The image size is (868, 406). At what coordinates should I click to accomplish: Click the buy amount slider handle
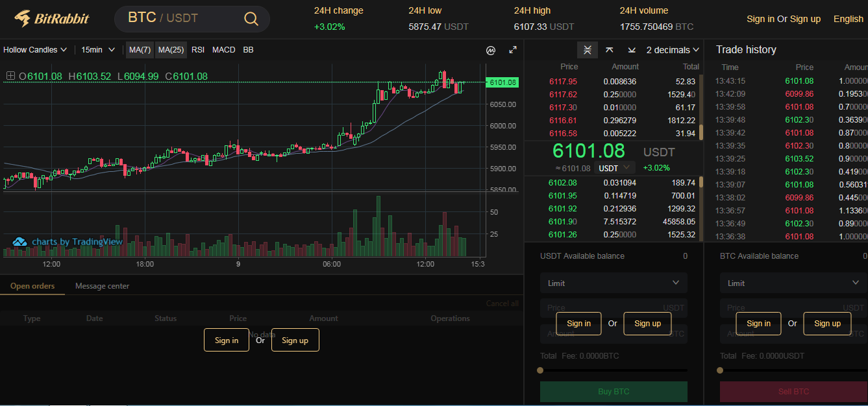(x=540, y=370)
